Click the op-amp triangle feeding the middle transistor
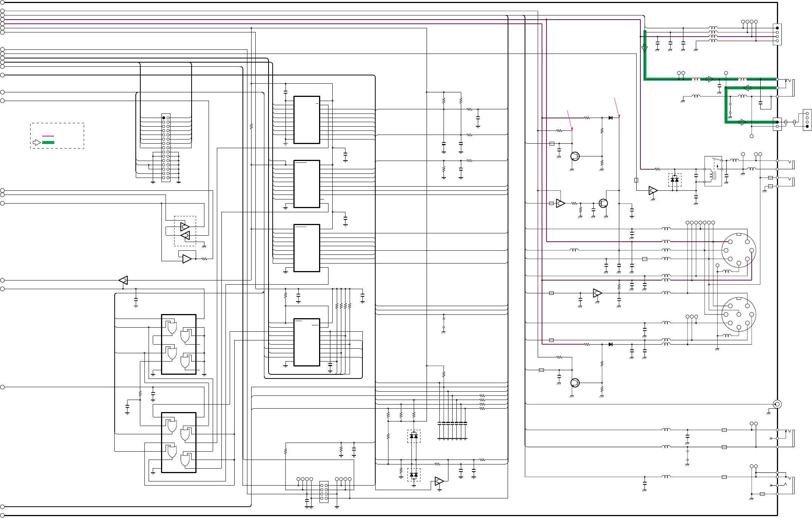 pyautogui.click(x=561, y=203)
